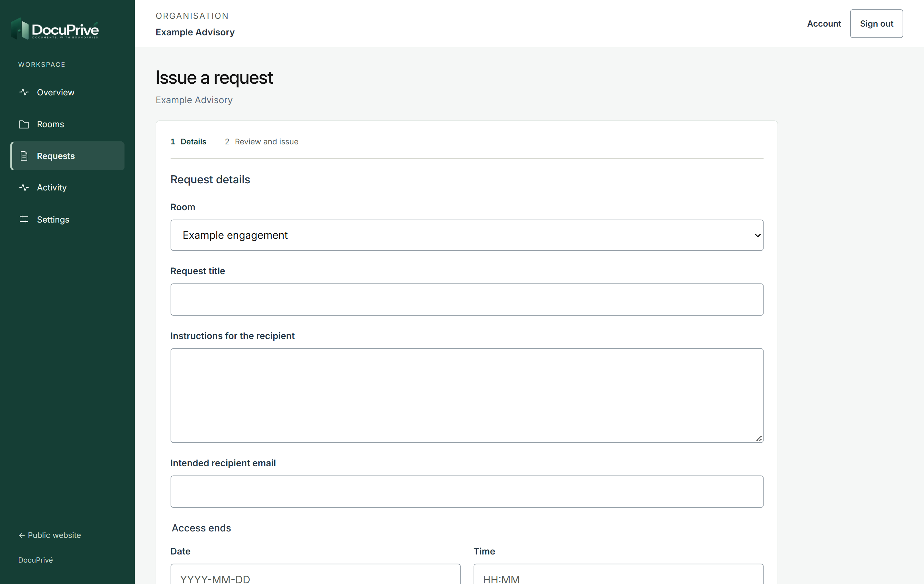
Task: Open Settings in the sidebar
Action: [67, 219]
